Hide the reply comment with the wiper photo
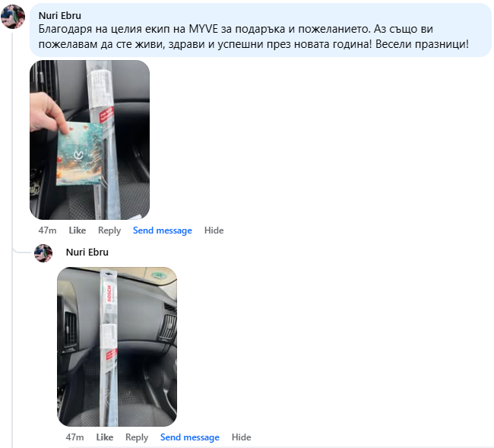 click(x=242, y=437)
